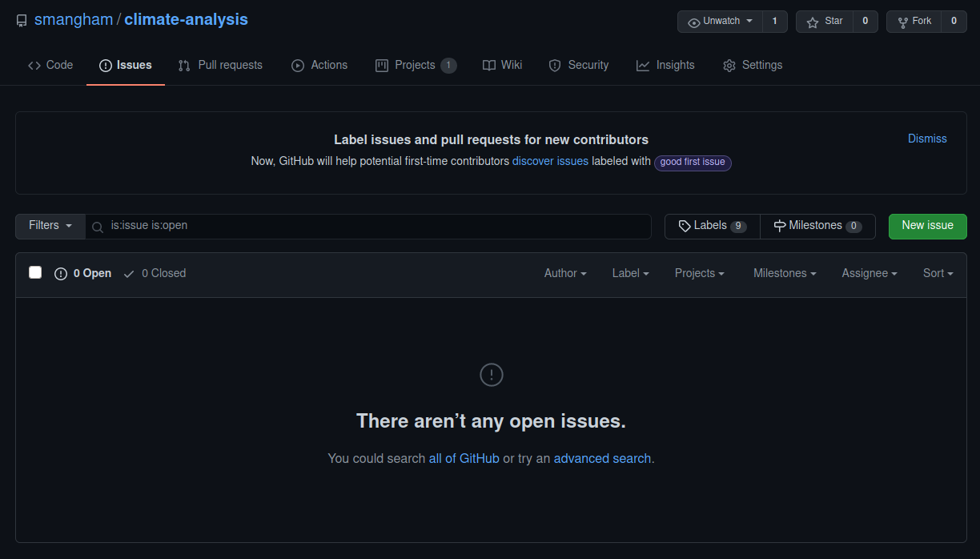The height and width of the screenshot is (559, 980).
Task: Open the Issues tab
Action: pyautogui.click(x=125, y=65)
